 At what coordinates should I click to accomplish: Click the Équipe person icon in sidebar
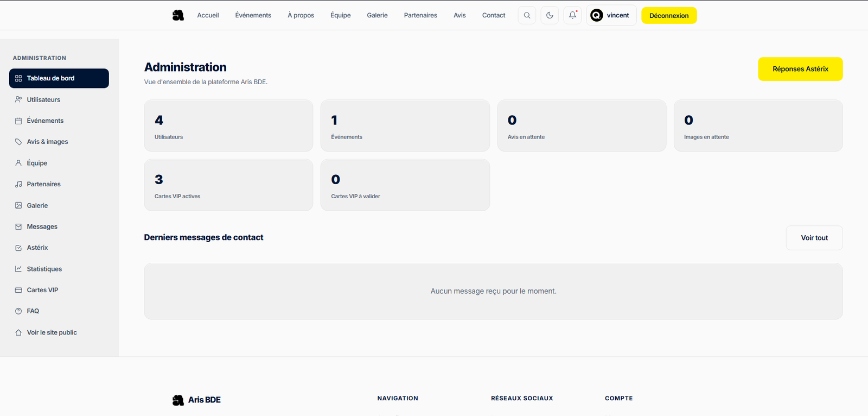click(18, 163)
